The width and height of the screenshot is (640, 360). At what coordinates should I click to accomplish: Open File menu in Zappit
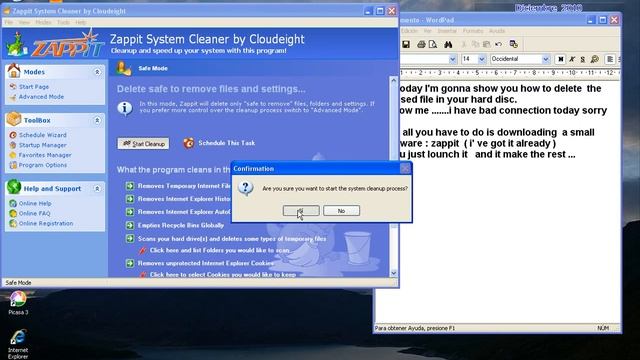(x=9, y=22)
